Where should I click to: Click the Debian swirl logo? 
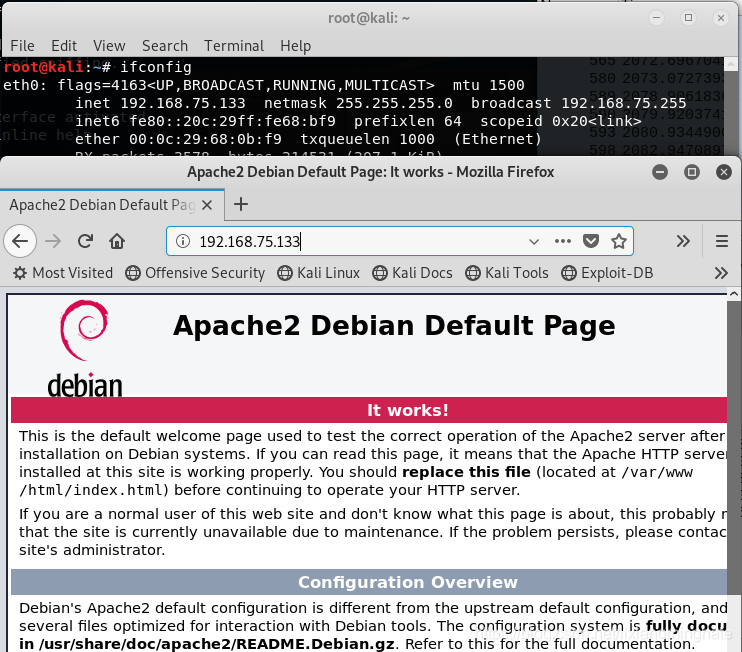(84, 330)
